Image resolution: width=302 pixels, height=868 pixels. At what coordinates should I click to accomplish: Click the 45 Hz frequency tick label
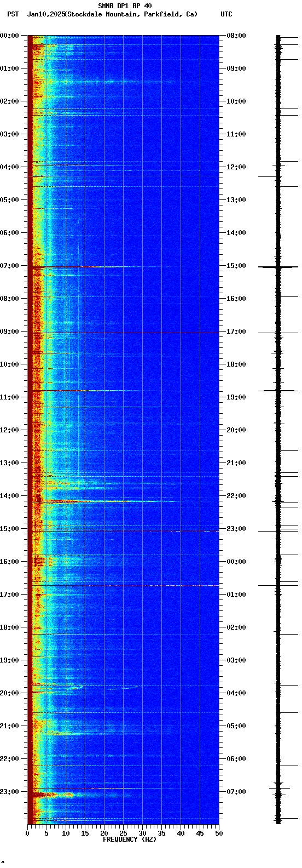200,833
